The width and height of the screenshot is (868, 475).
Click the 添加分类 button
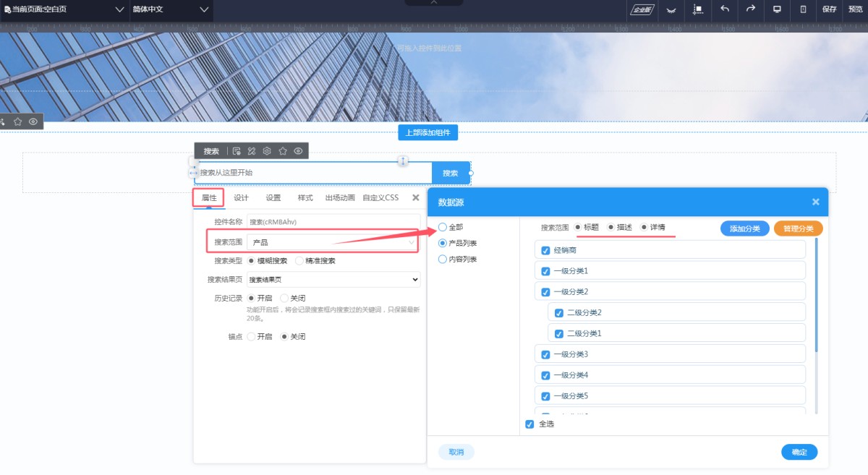coord(744,228)
